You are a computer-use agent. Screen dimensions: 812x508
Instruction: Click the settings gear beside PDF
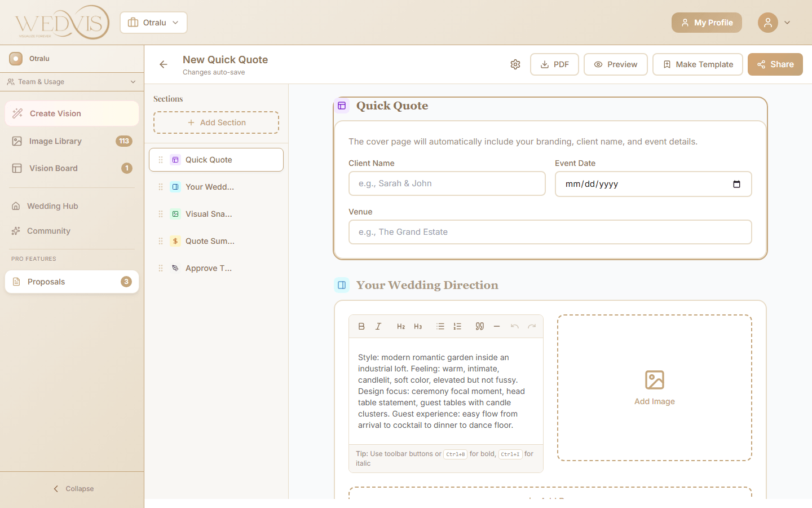(515, 64)
